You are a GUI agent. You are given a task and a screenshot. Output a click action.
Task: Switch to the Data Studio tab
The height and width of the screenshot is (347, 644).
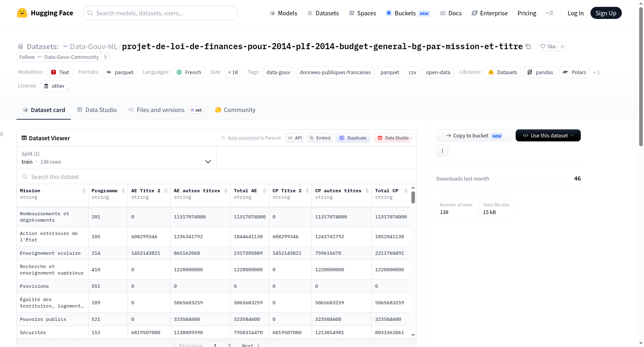[97, 110]
